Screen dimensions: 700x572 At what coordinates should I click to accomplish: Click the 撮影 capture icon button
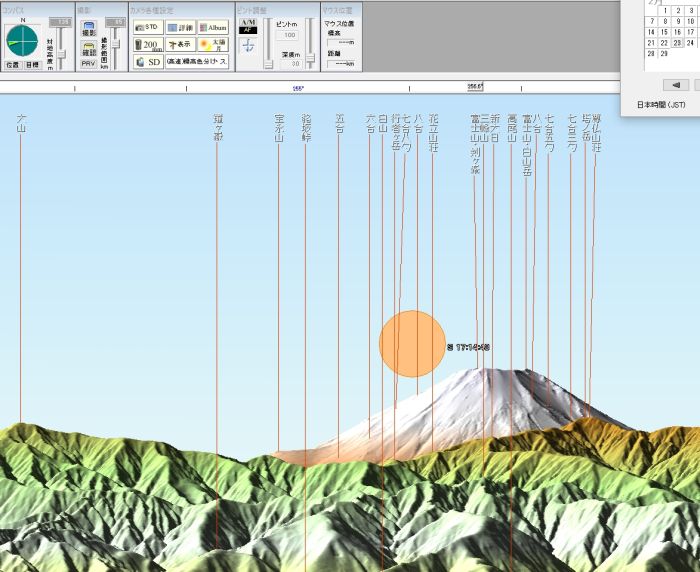pyautogui.click(x=88, y=30)
